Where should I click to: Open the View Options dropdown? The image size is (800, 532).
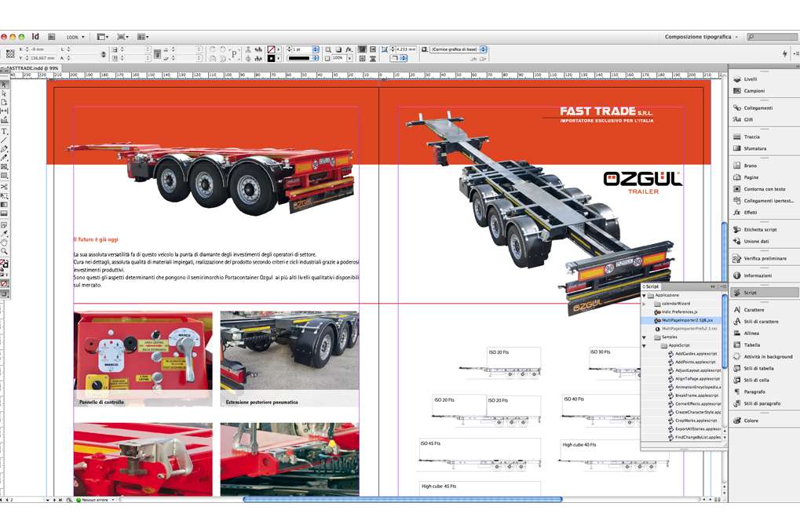click(103, 37)
